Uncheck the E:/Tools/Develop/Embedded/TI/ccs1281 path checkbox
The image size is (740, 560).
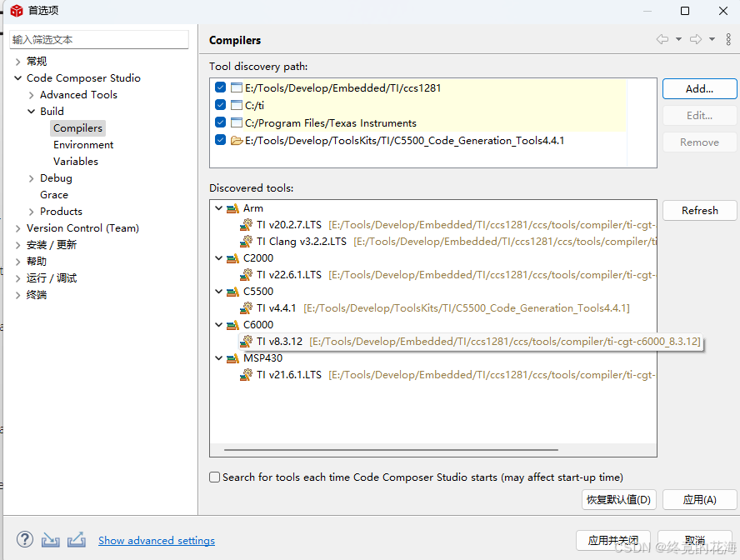pos(220,87)
